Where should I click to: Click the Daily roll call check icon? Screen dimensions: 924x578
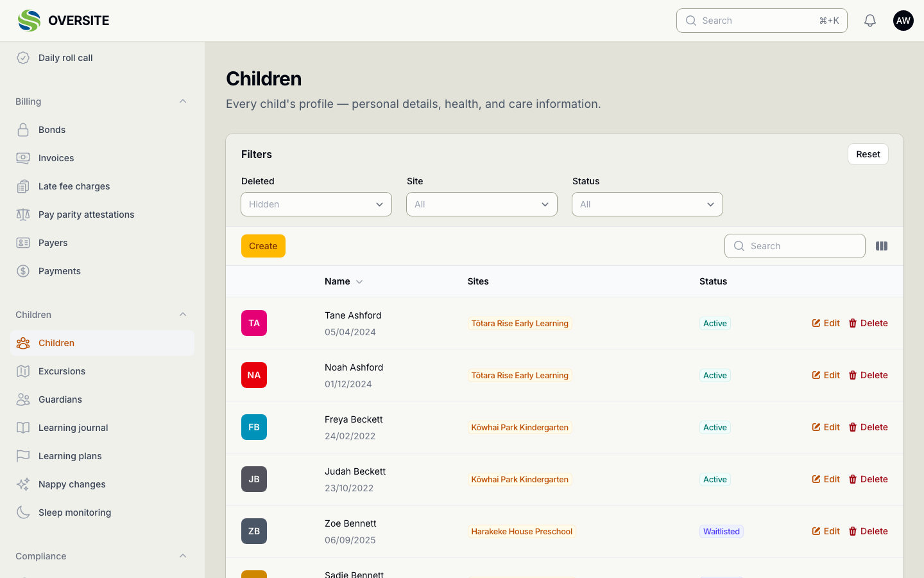coord(23,58)
